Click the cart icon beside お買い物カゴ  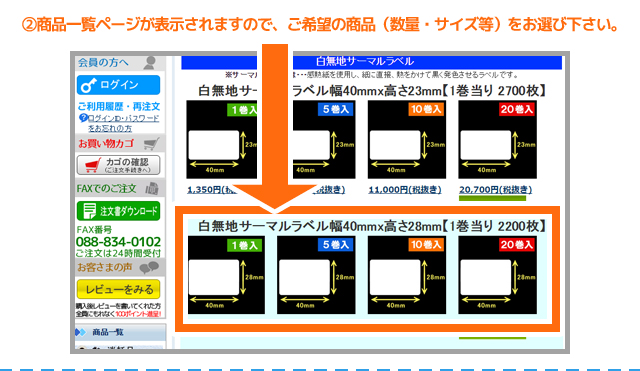[x=151, y=144]
